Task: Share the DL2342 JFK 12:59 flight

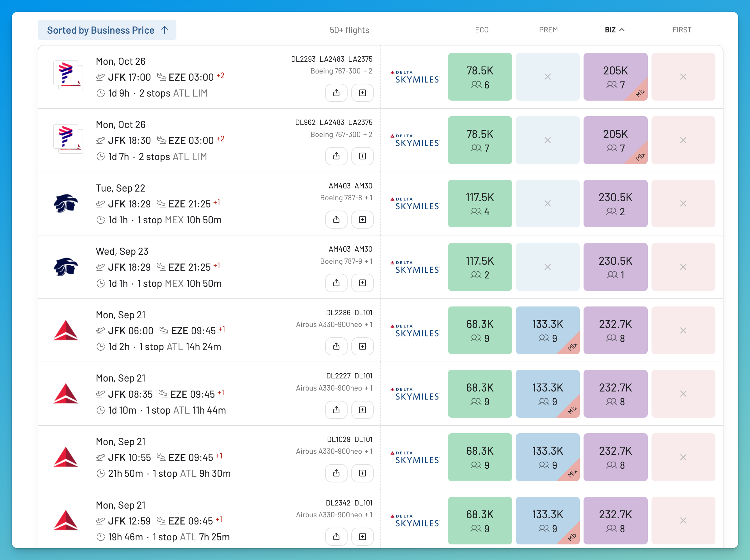Action: coord(336,537)
